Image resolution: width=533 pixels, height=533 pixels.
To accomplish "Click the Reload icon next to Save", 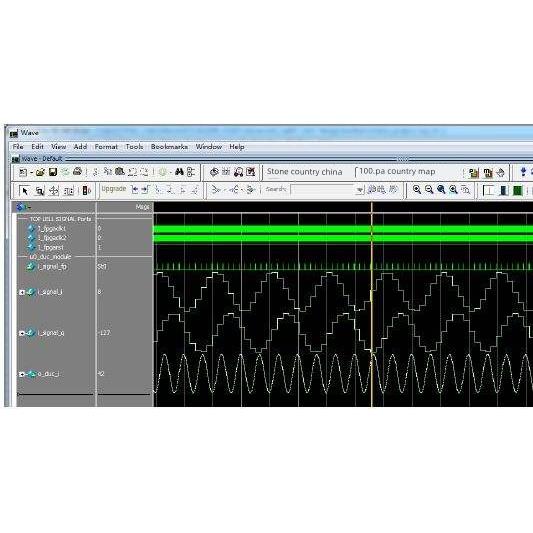I will tap(65, 172).
